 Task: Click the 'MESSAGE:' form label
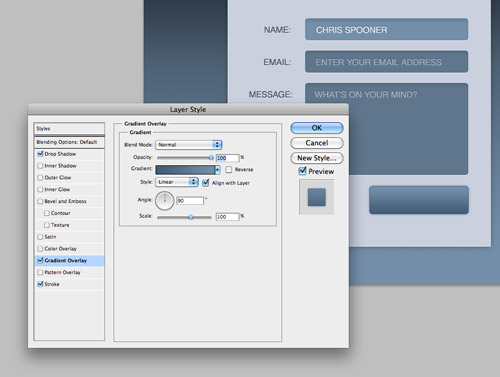[x=270, y=95]
